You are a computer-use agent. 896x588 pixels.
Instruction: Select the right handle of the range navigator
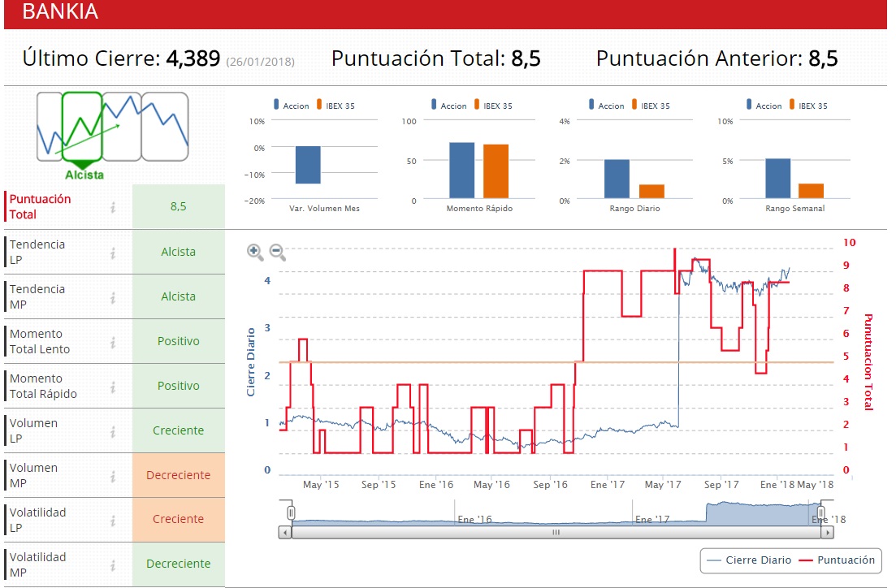(821, 512)
